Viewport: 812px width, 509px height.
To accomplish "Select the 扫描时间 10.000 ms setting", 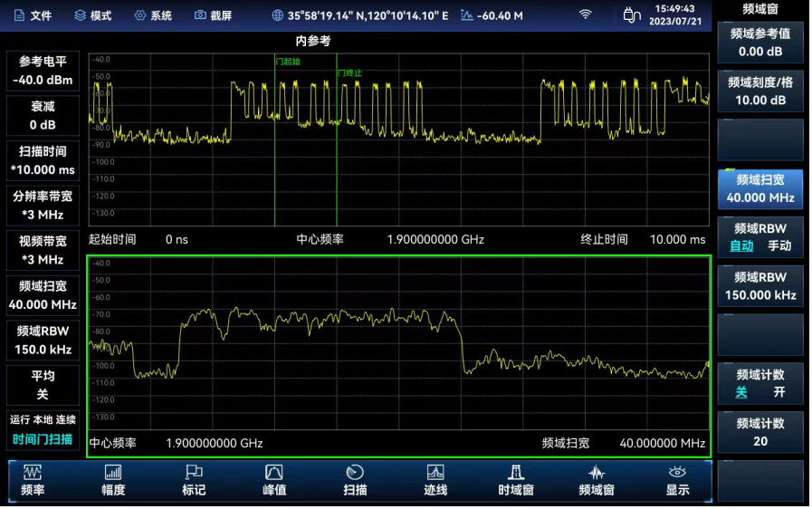I will coord(43,160).
